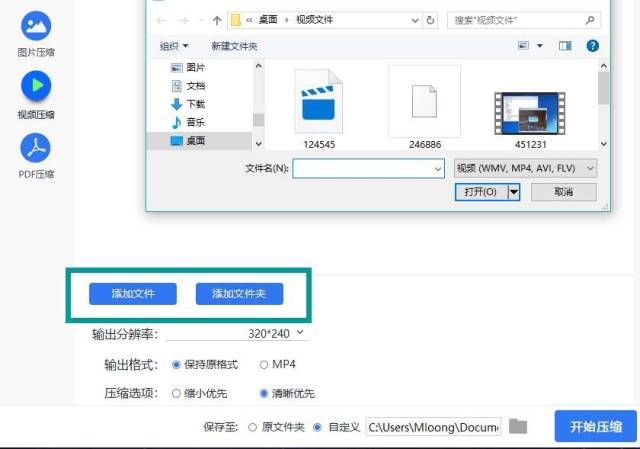The width and height of the screenshot is (640, 449).
Task: Open the recent locations dropdown arrow
Action: [x=201, y=20]
